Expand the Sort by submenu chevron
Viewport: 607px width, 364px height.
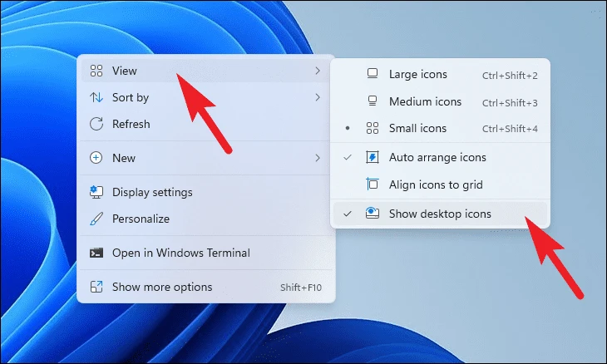coord(318,97)
